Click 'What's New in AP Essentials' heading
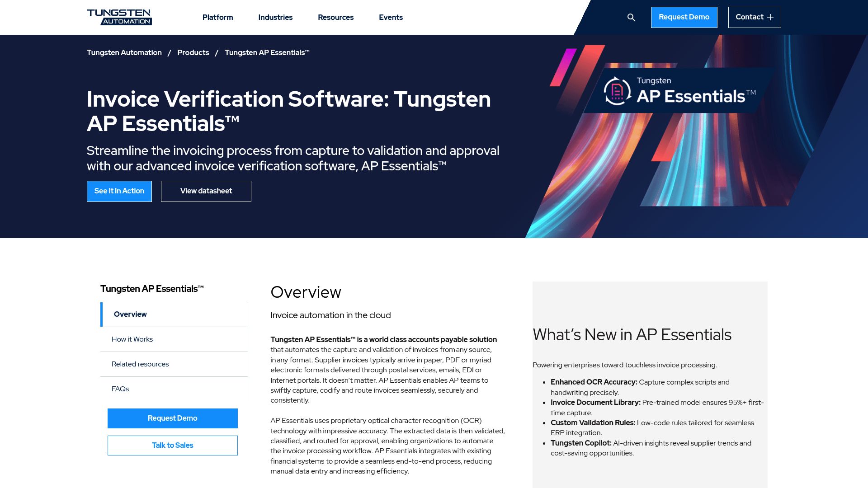Image resolution: width=868 pixels, height=488 pixels. [632, 335]
